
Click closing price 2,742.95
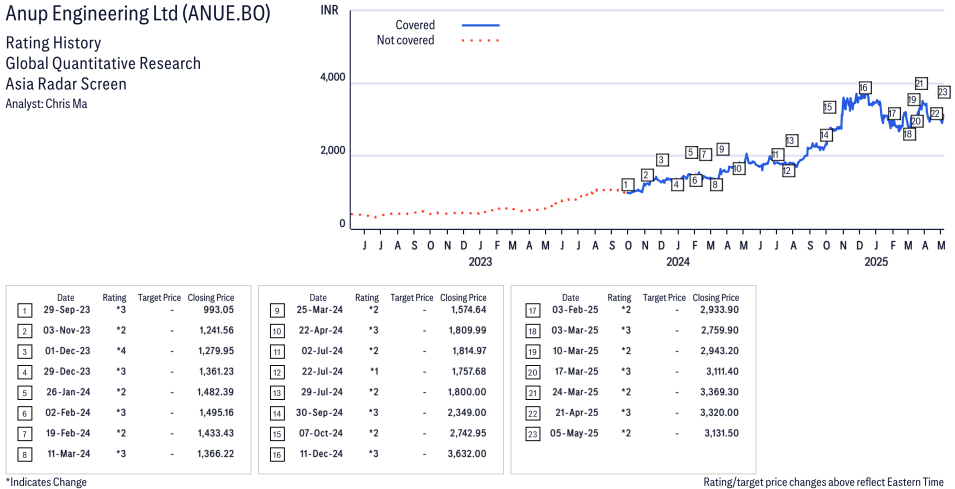point(469,434)
